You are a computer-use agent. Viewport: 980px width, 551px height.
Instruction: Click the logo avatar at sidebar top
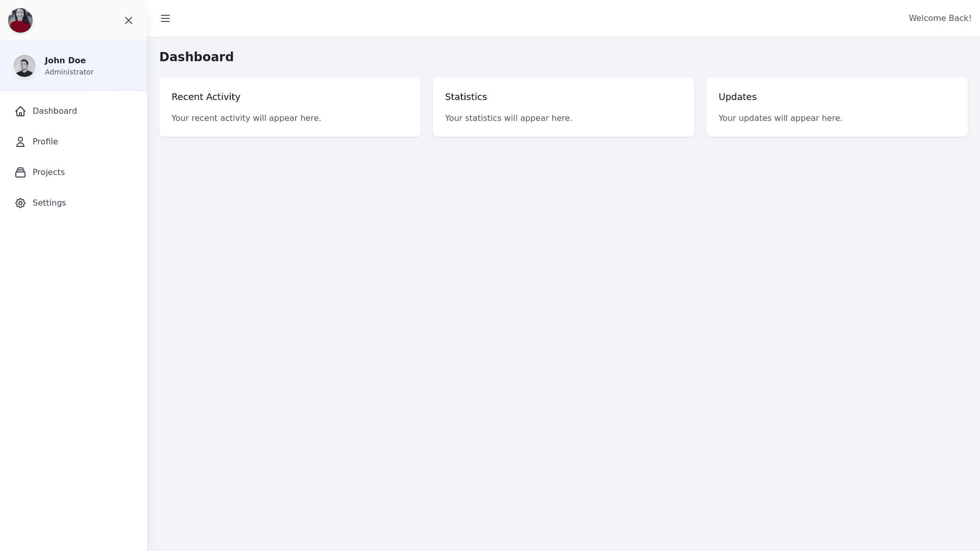pyautogui.click(x=20, y=20)
